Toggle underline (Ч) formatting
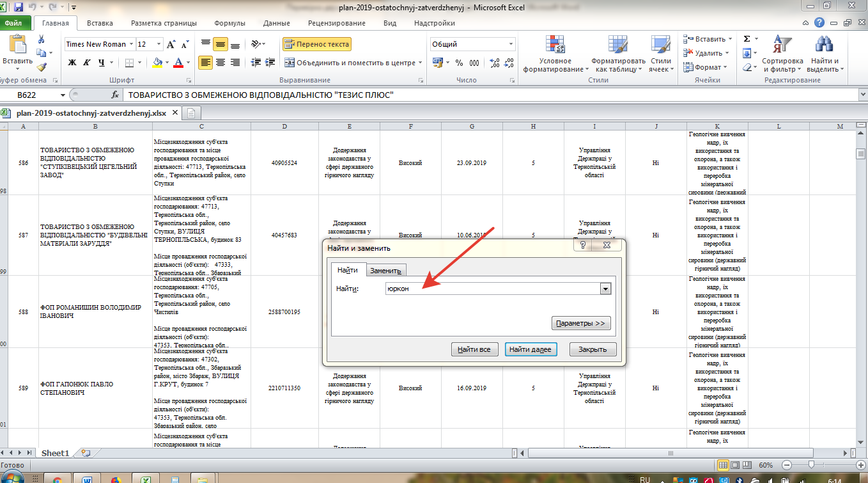Image resolution: width=868 pixels, height=483 pixels. pos(102,63)
